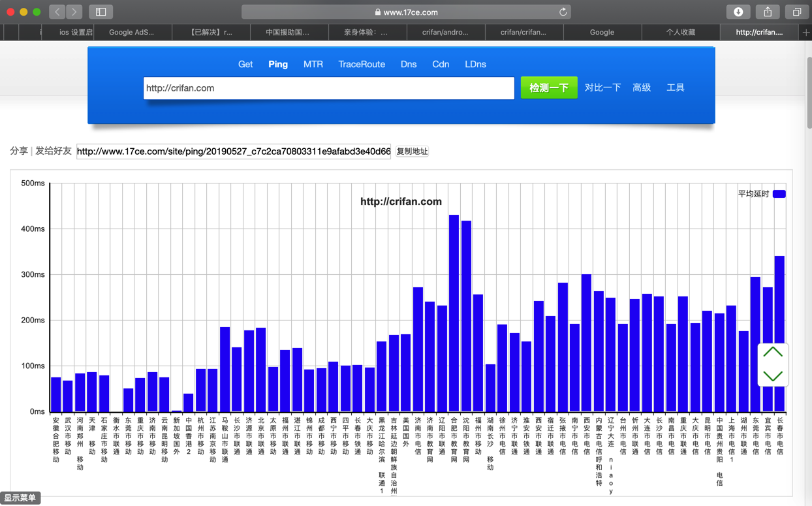Viewport: 812px width, 506px height.
Task: Open the Safari downloads icon
Action: click(738, 12)
